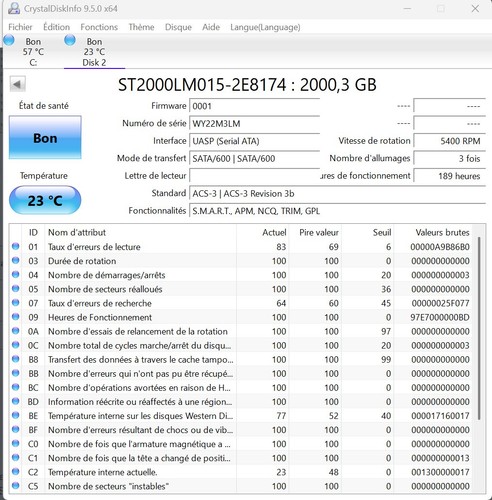492x500 pixels.
Task: Click the ID column header
Action: 33,232
